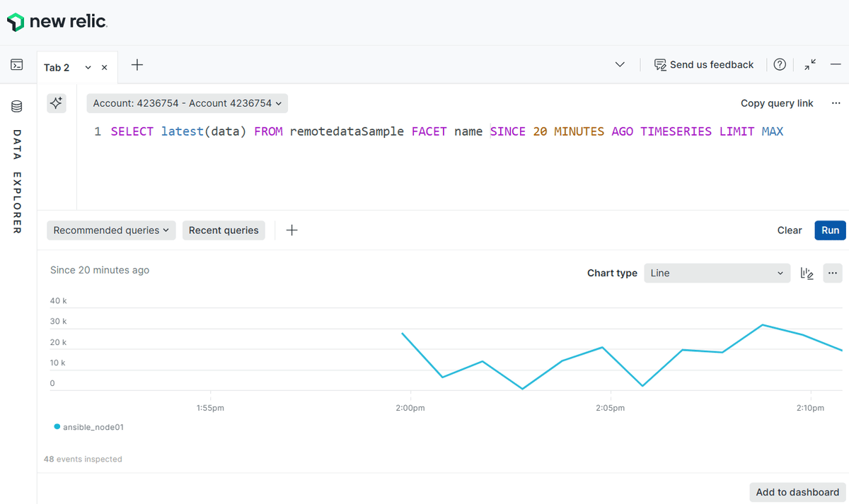Open the query console icon in the sidebar
The width and height of the screenshot is (849, 504).
[17, 64]
